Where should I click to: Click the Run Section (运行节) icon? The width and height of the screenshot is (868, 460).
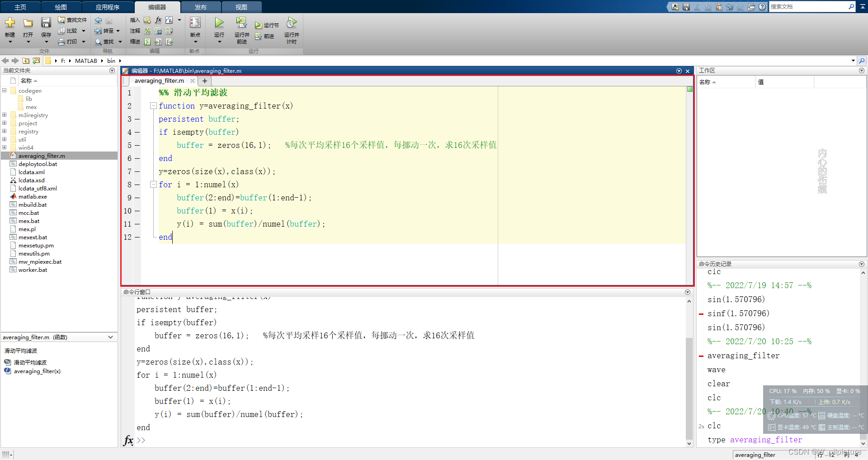point(258,25)
